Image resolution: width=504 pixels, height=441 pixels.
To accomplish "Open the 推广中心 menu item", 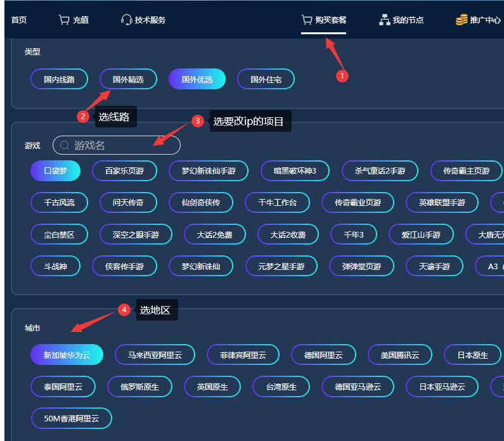I will tap(485, 20).
